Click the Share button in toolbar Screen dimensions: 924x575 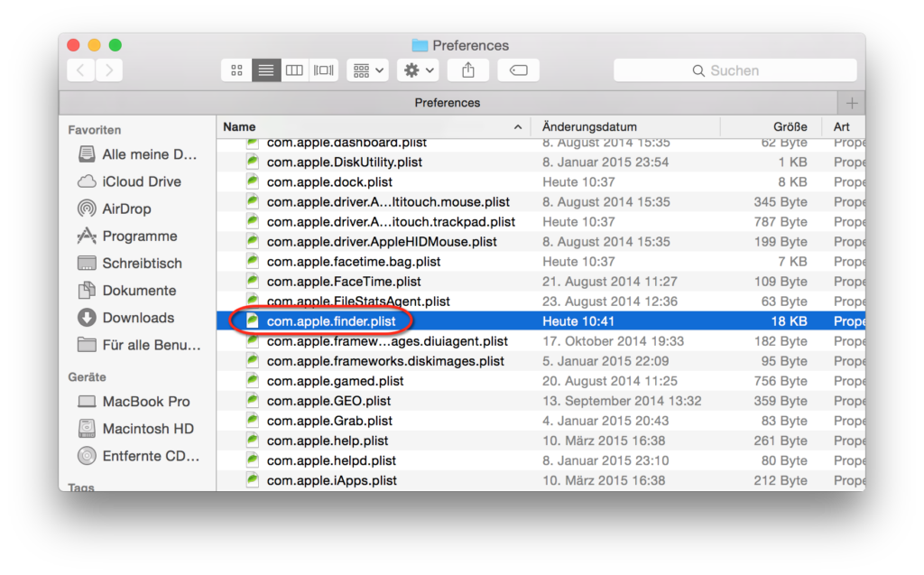468,70
